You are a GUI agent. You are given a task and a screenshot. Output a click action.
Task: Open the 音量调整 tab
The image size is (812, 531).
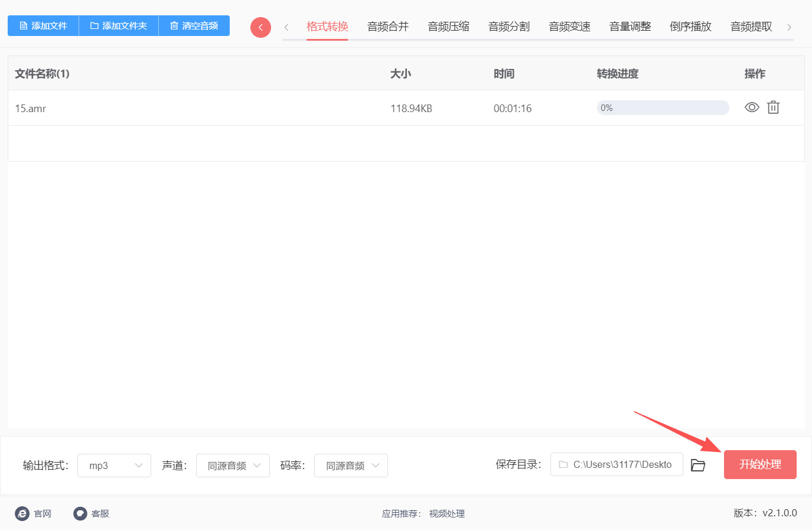pyautogui.click(x=630, y=27)
